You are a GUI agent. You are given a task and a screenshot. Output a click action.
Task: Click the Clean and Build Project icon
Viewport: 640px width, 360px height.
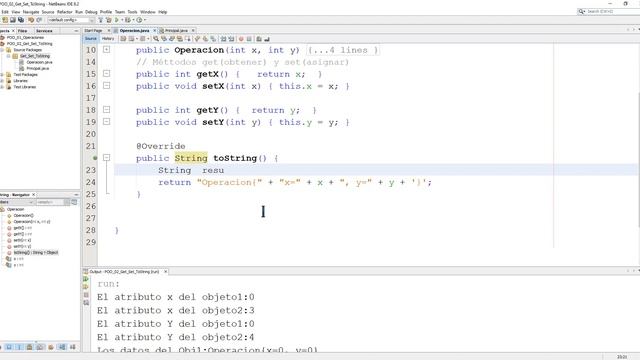click(109, 20)
